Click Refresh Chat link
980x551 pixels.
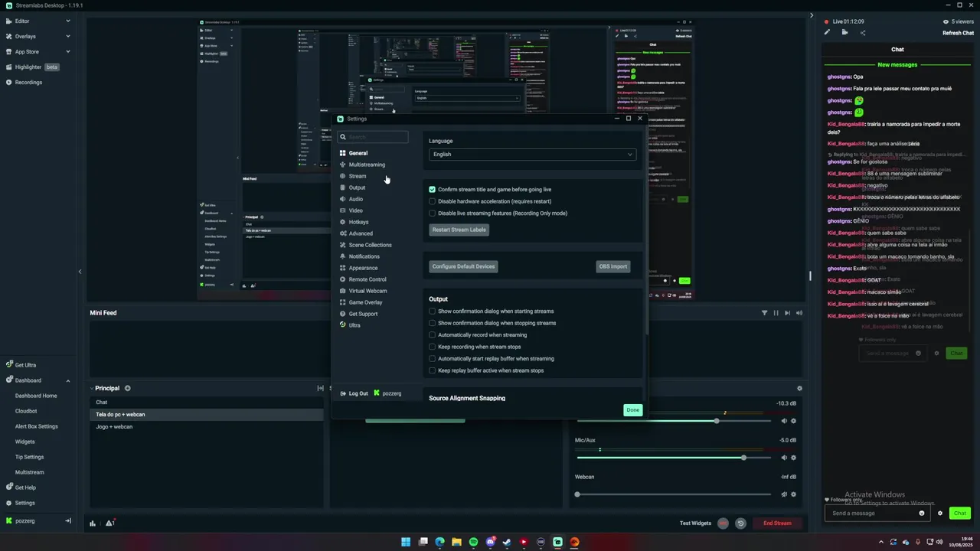click(x=958, y=33)
